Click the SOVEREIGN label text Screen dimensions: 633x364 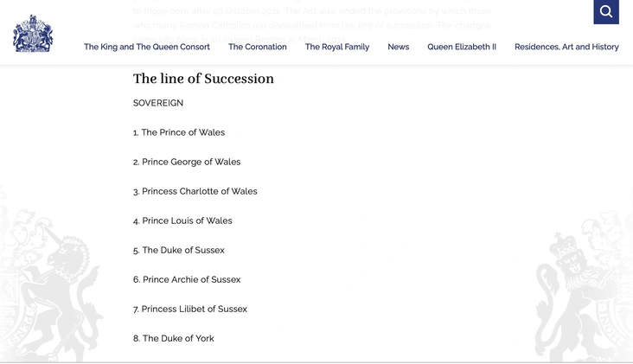[x=158, y=103]
